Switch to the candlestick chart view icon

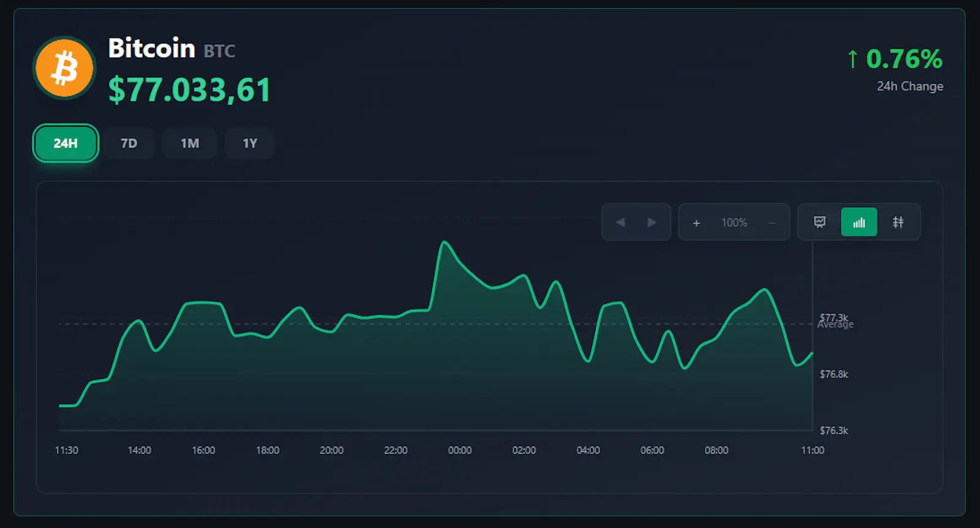pos(898,222)
